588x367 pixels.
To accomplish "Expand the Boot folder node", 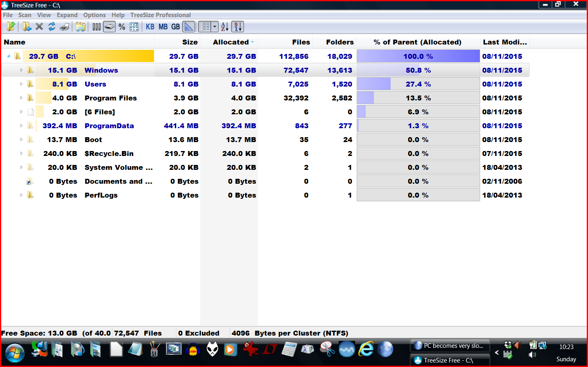I will [21, 140].
